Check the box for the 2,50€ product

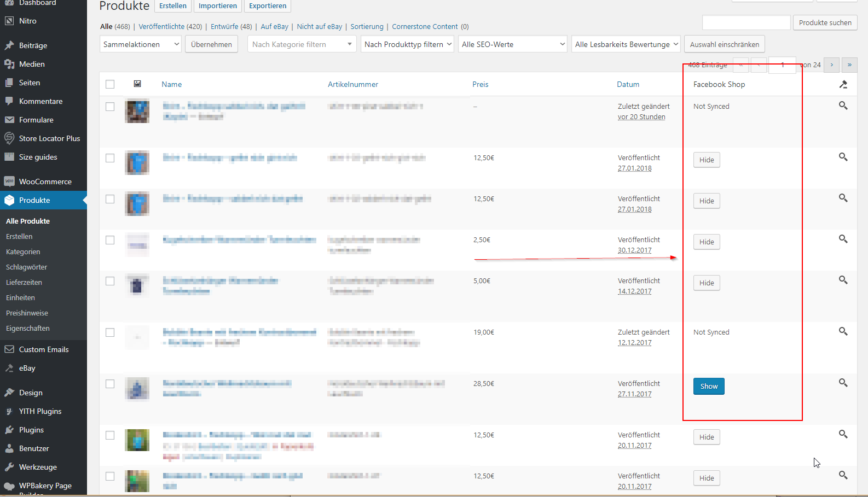tap(110, 240)
